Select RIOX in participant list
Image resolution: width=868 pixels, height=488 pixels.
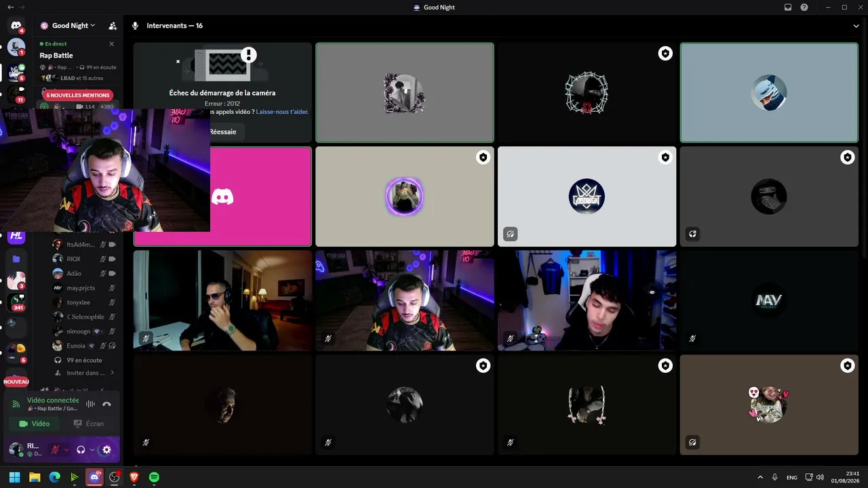pos(83,259)
